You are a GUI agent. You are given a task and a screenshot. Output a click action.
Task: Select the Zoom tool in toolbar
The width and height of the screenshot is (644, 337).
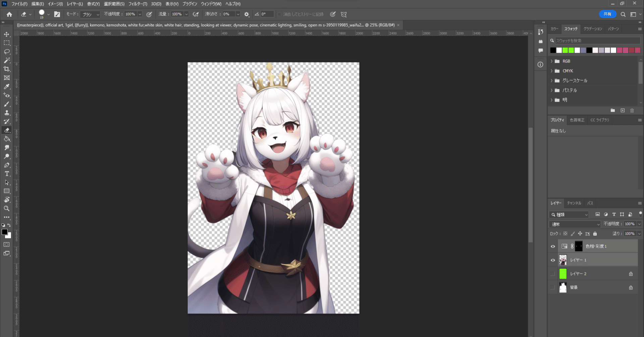(7, 209)
